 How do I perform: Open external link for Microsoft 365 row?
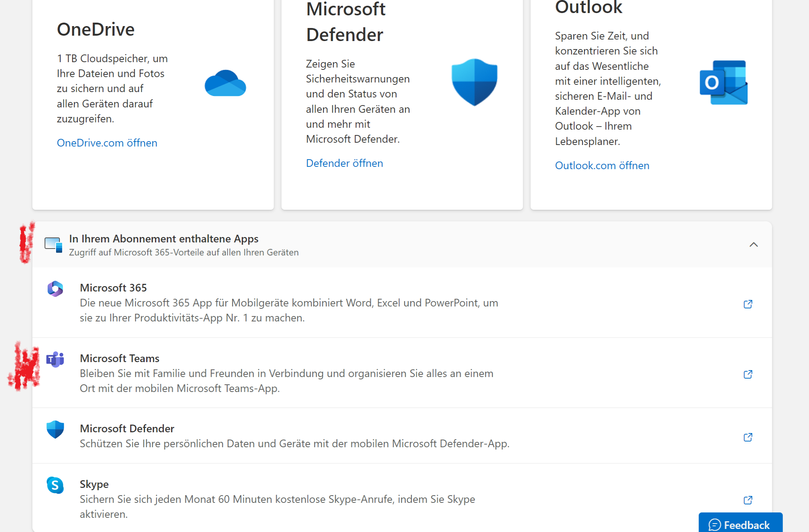pos(748,304)
